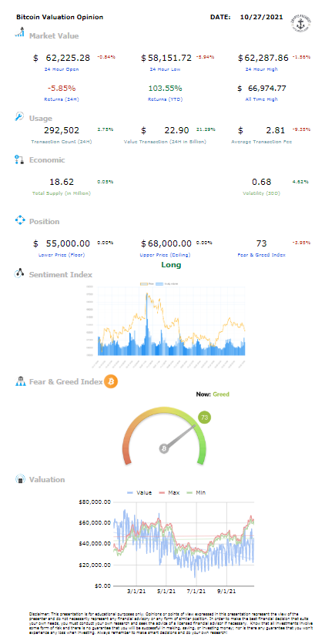Click the Usage wrench icon
335x644 pixels.
20,117
